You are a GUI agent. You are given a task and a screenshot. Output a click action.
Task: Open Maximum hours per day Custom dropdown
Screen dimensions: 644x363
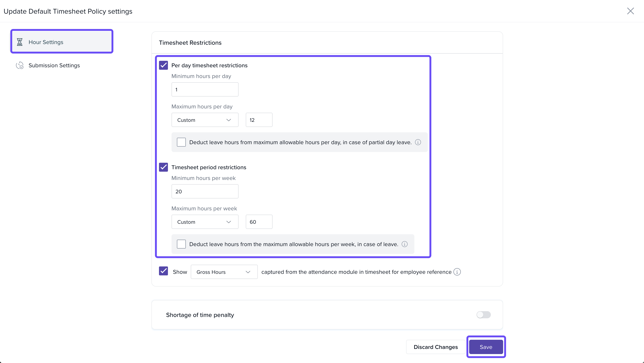click(205, 120)
